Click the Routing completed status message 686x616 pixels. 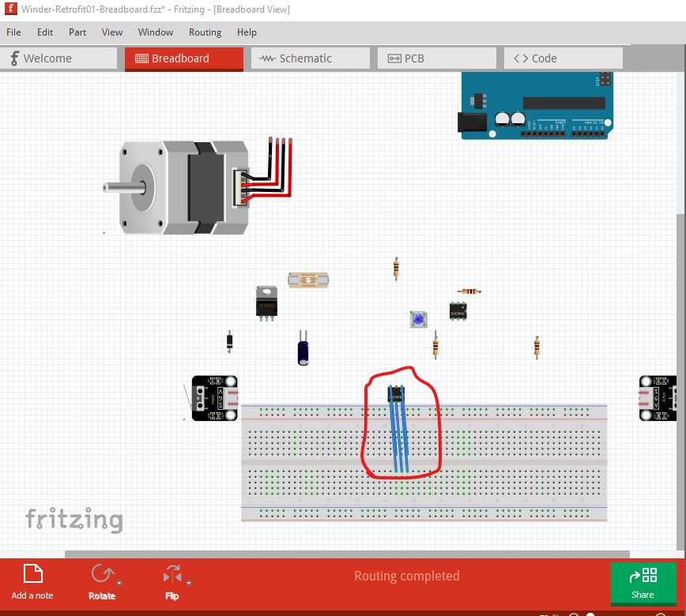(406, 576)
